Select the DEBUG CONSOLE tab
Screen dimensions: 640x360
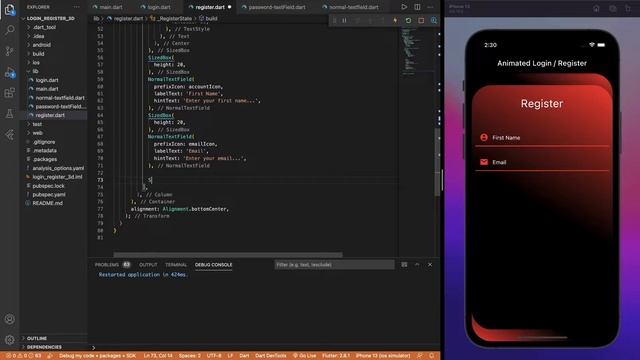pyautogui.click(x=213, y=264)
